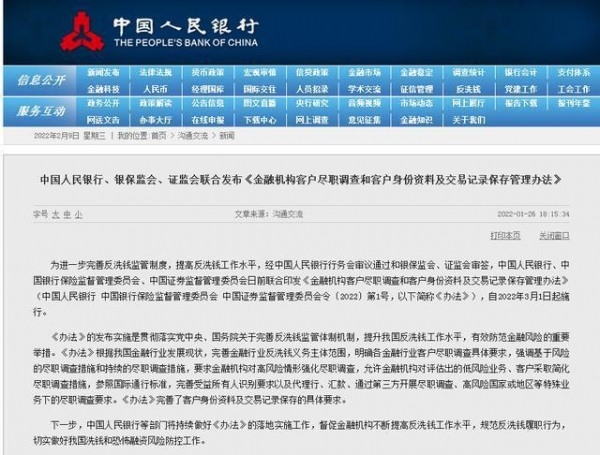The image size is (600, 455).
Task: Open the 关于我们 menu item
Action: [469, 120]
